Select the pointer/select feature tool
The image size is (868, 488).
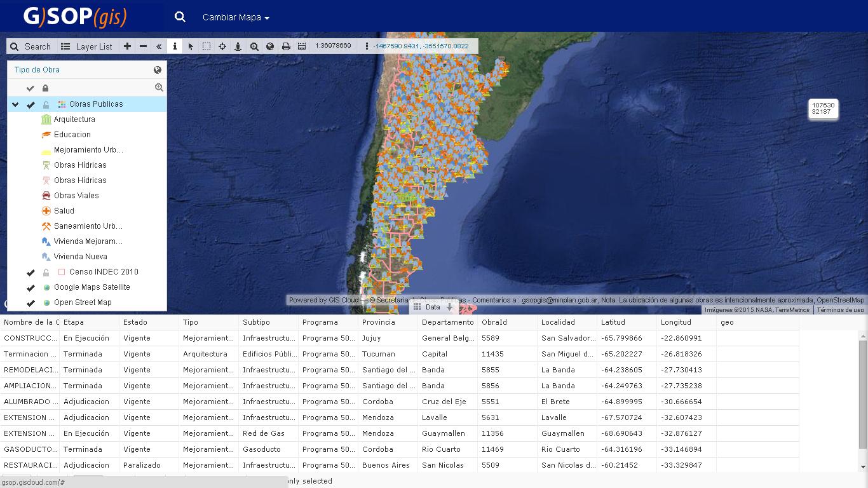pos(190,46)
